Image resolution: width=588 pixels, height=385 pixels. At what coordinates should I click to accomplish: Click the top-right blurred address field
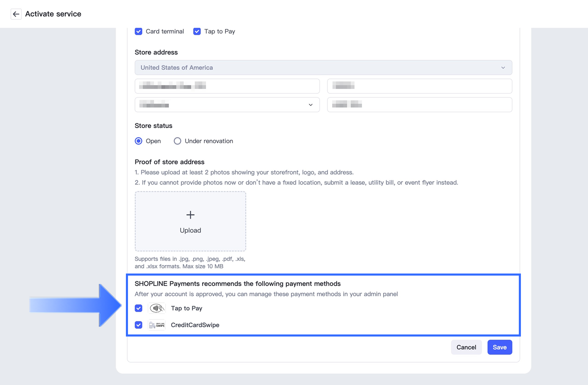point(419,86)
